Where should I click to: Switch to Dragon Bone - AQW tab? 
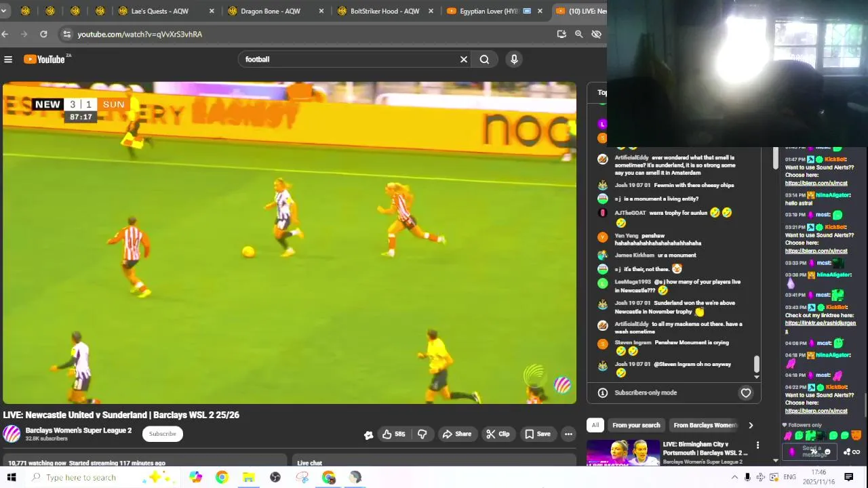click(x=271, y=11)
